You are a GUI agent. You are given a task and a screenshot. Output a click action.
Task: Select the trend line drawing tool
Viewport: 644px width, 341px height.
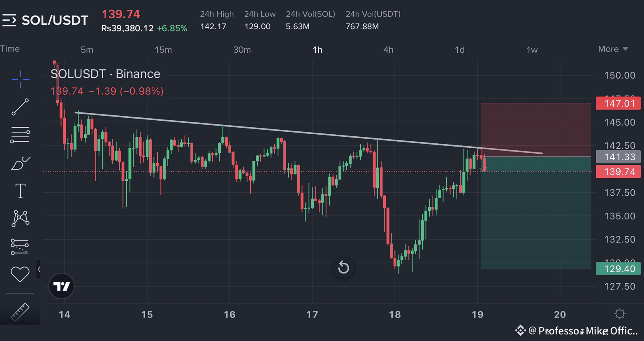pyautogui.click(x=20, y=107)
